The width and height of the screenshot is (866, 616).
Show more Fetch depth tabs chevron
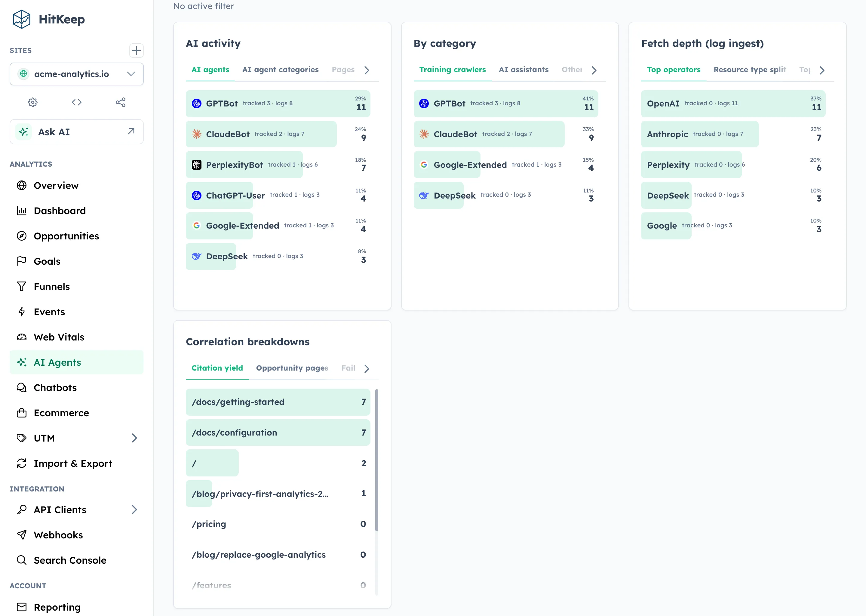click(x=822, y=70)
